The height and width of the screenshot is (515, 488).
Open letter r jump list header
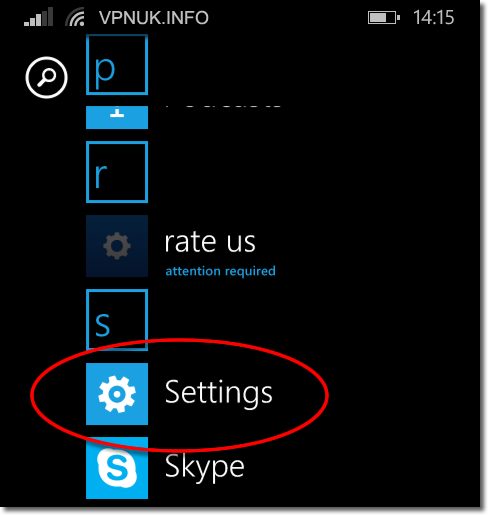coord(117,172)
